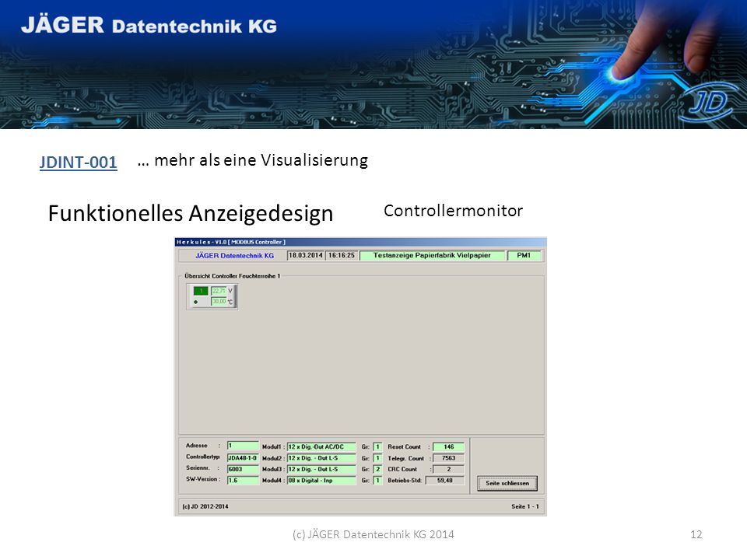Select the 30,00 °C temperature value

219,302
